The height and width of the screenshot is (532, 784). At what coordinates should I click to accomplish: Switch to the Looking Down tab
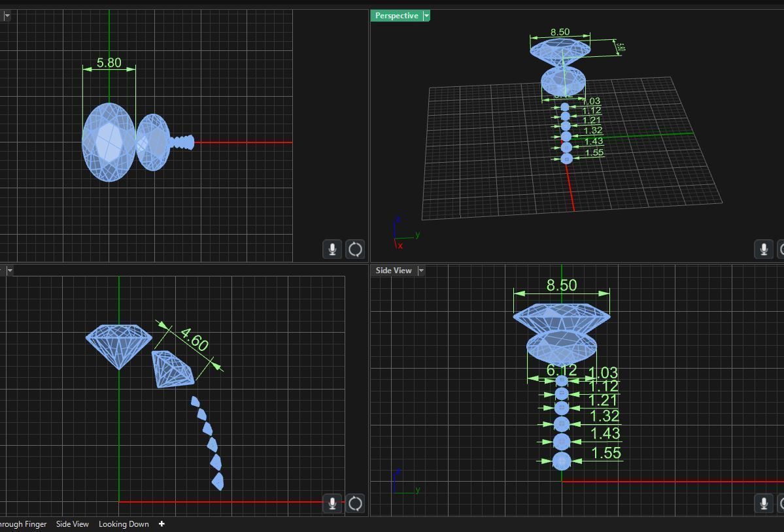pyautogui.click(x=124, y=524)
